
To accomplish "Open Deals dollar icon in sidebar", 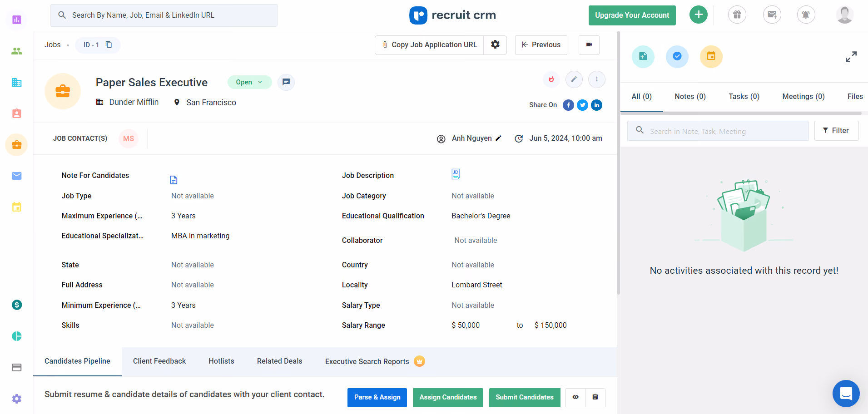I will click(17, 305).
